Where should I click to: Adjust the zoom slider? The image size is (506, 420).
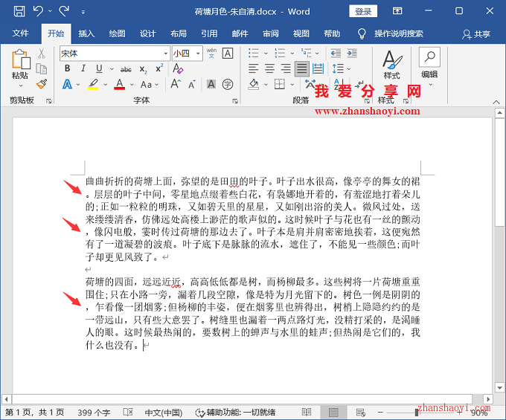point(417,413)
